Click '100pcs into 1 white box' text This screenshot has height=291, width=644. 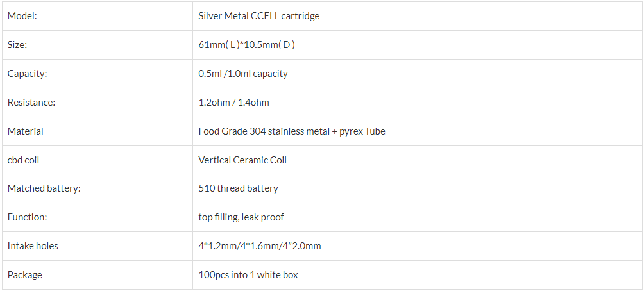(x=248, y=274)
